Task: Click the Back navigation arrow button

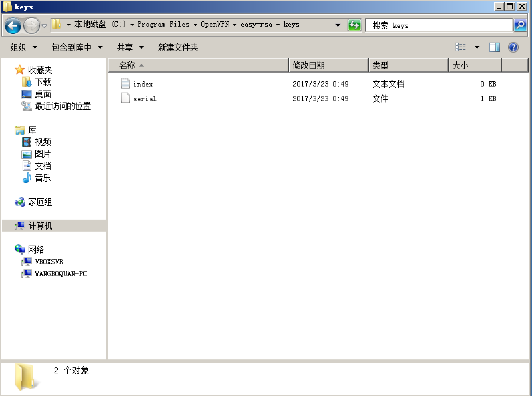Action: click(13, 26)
